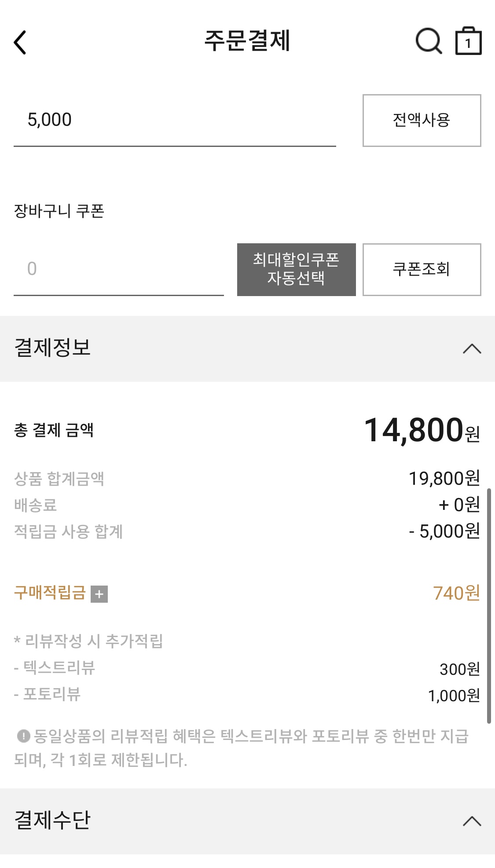495x868 pixels.
Task: Open 쿠폰조회 to view coupons
Action: (422, 269)
